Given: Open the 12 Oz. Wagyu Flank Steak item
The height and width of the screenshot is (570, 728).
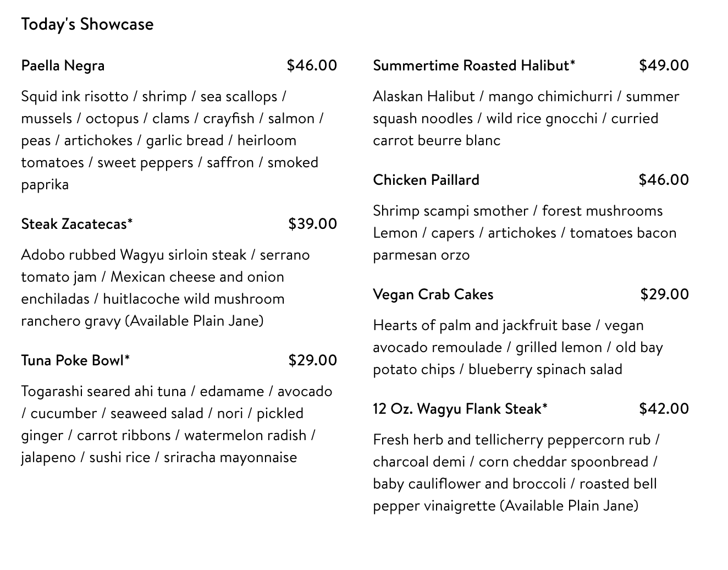Looking at the screenshot, I should 460,409.
